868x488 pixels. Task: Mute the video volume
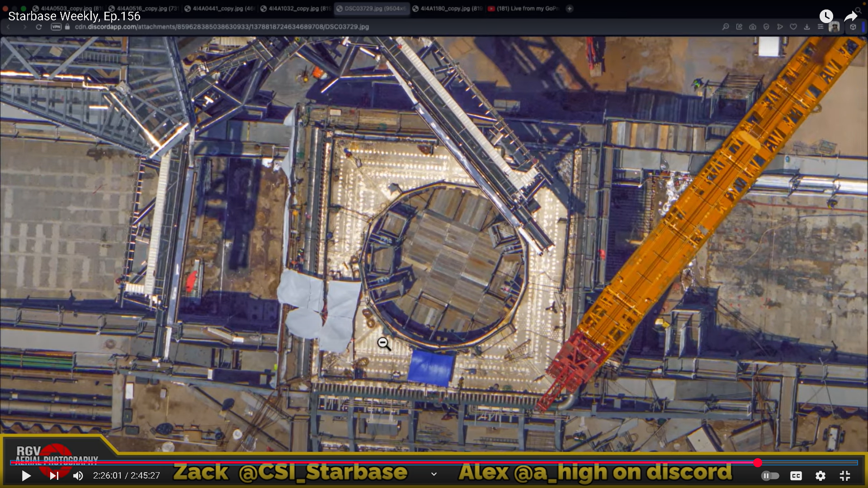[x=78, y=475]
